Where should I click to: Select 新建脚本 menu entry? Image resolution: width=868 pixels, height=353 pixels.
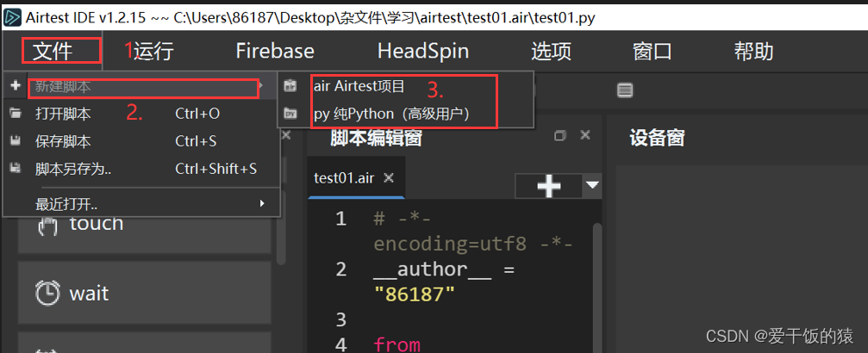141,86
